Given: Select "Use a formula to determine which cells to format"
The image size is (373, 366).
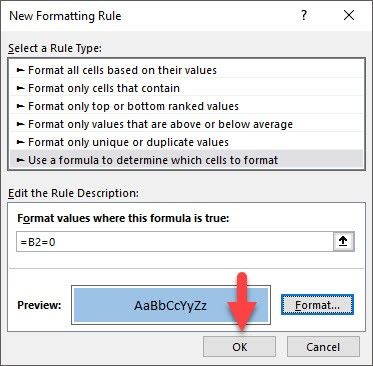Looking at the screenshot, I should click(x=186, y=160).
